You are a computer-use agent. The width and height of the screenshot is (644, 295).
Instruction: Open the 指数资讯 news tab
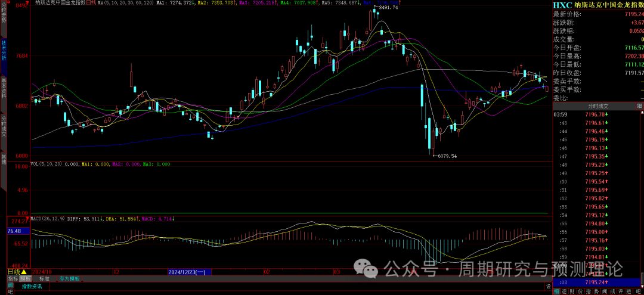point(32,287)
